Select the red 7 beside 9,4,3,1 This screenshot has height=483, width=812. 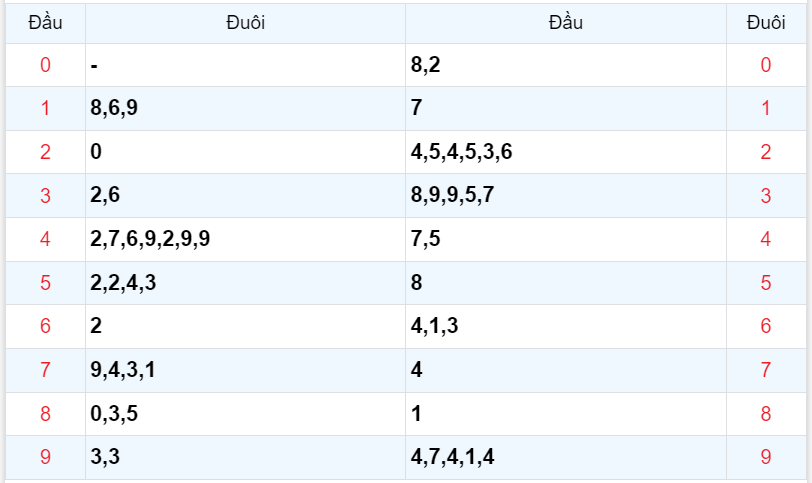tap(45, 370)
